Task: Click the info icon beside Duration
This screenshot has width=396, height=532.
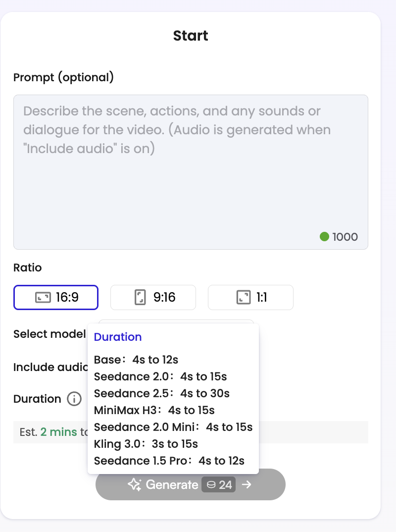Action: pyautogui.click(x=74, y=399)
